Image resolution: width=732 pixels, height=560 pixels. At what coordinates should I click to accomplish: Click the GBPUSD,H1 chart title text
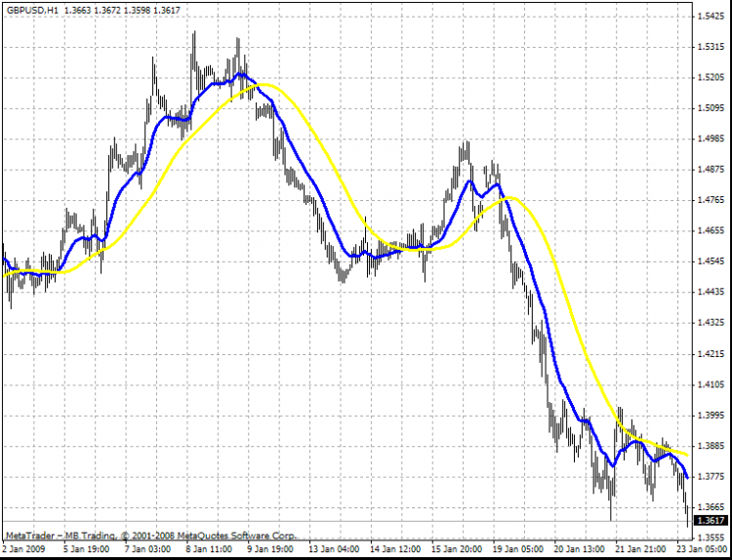30,10
